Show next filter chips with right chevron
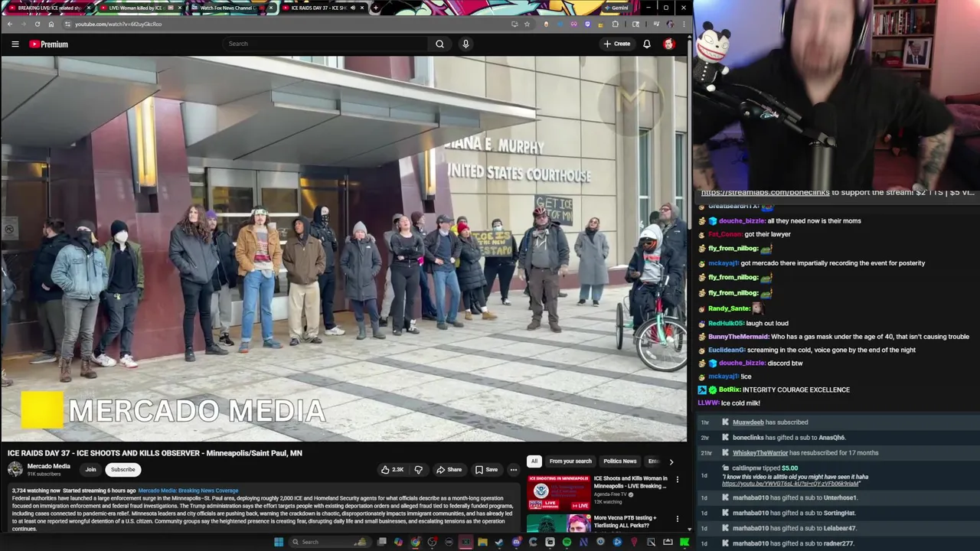980x551 pixels. click(x=671, y=461)
